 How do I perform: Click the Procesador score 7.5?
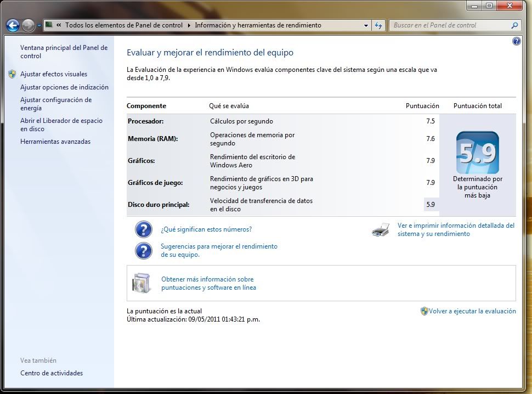(430, 121)
